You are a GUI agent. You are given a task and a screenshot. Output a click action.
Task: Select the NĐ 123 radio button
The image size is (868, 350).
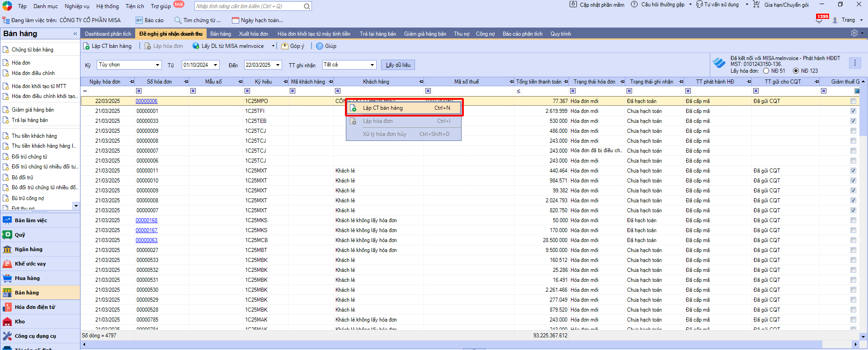coord(796,71)
